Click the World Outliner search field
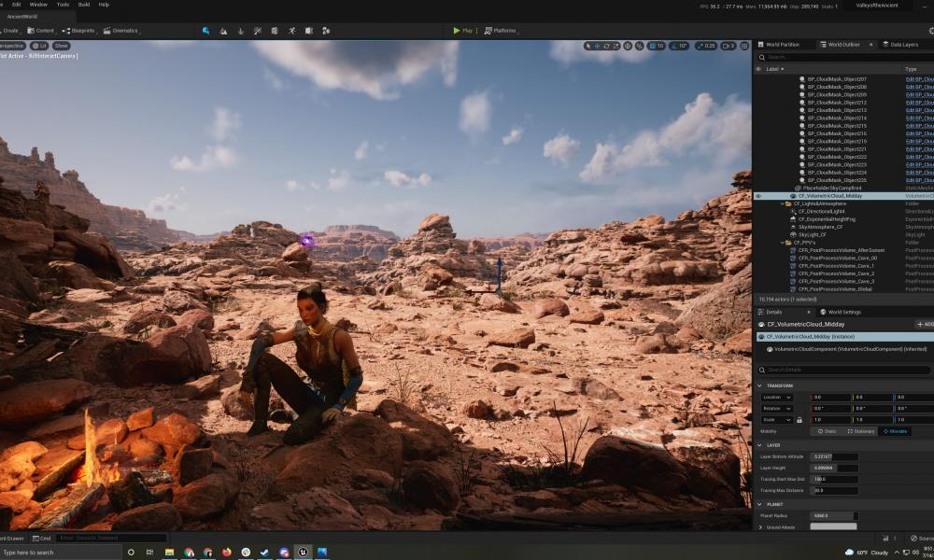Image resolution: width=934 pixels, height=560 pixels. [844, 57]
